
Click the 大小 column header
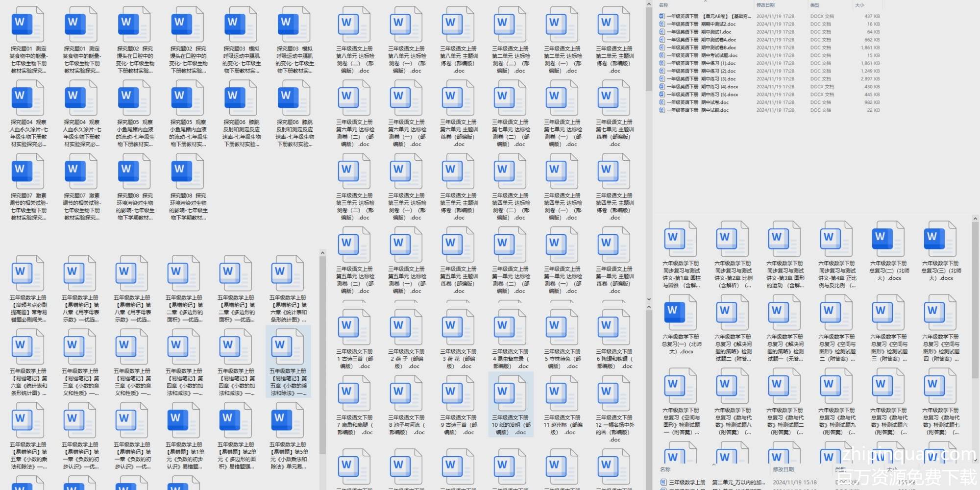[x=859, y=5]
